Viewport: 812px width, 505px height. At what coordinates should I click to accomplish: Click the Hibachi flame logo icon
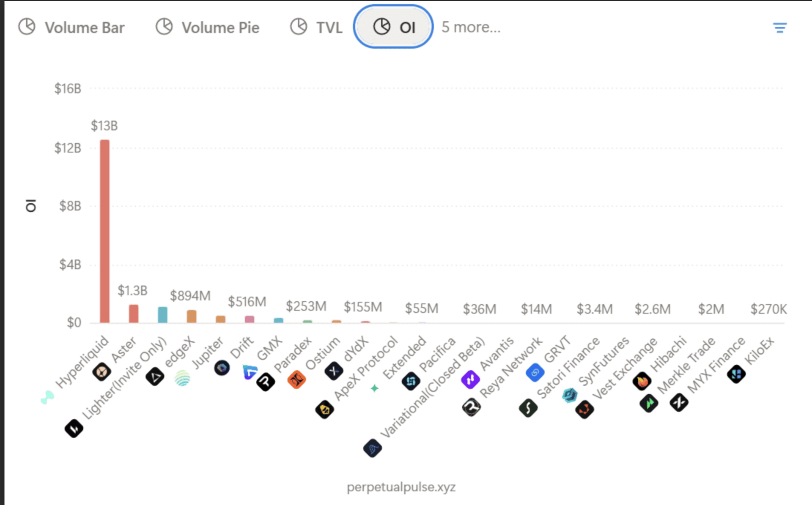(642, 382)
